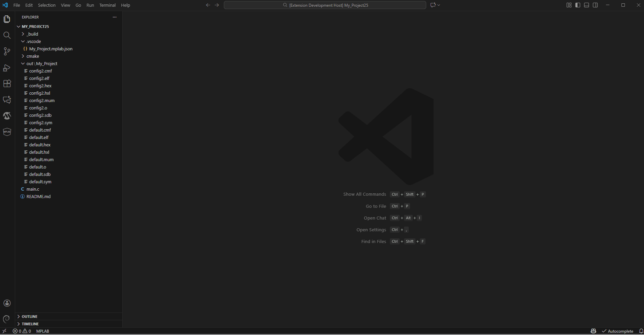Select the Microchip activity bar icon
The image size is (644, 335).
(x=7, y=115)
